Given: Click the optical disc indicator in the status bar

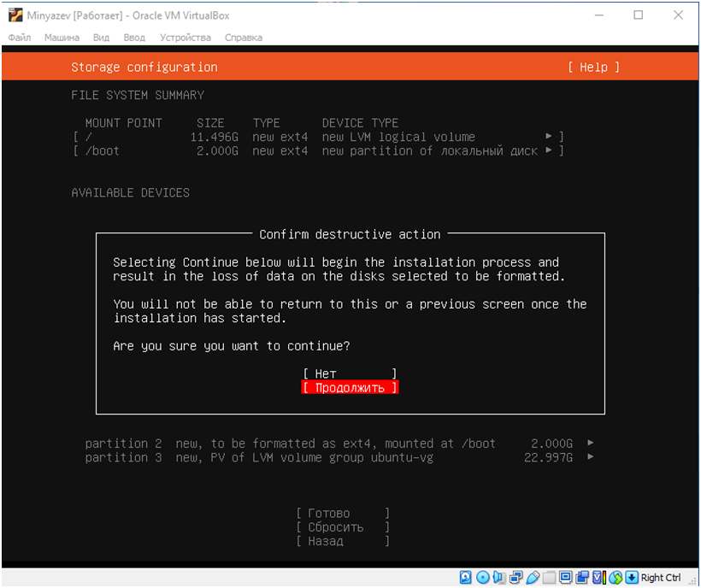Looking at the screenshot, I should pos(482,577).
